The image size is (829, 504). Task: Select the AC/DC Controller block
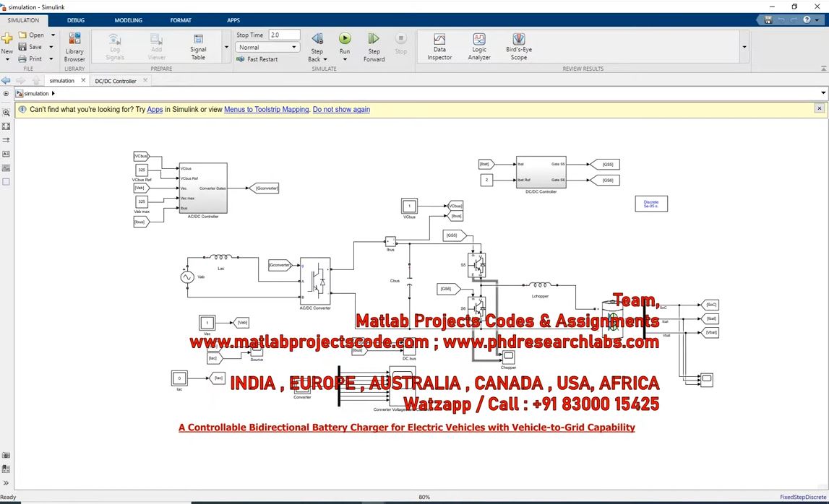click(203, 188)
